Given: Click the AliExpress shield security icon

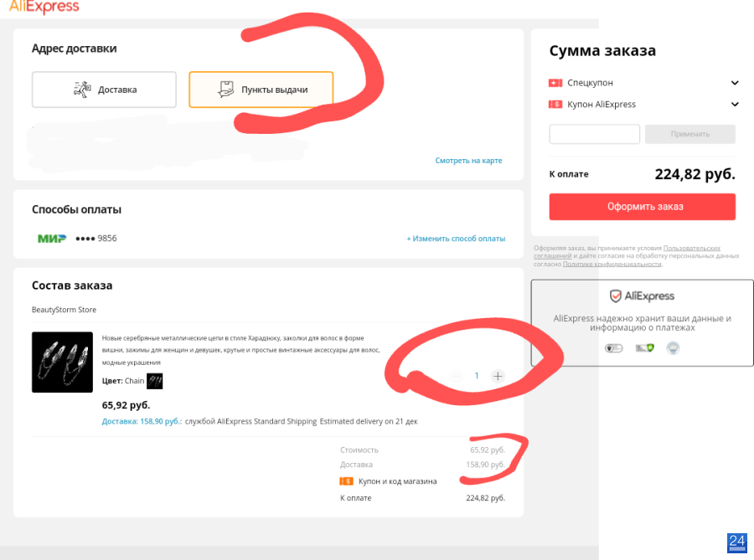Looking at the screenshot, I should pos(615,295).
